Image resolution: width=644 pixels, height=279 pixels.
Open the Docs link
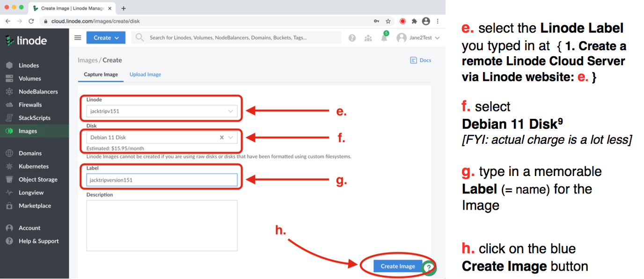point(420,60)
